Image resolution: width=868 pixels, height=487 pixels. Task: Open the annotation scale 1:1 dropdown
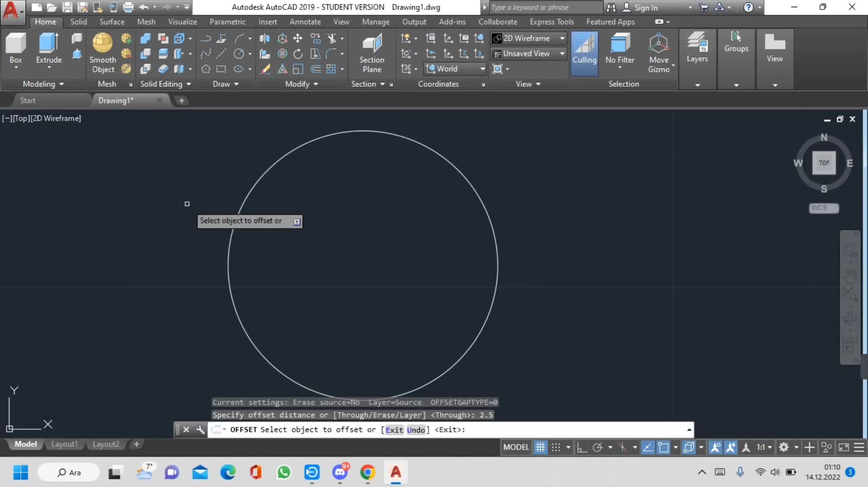764,447
